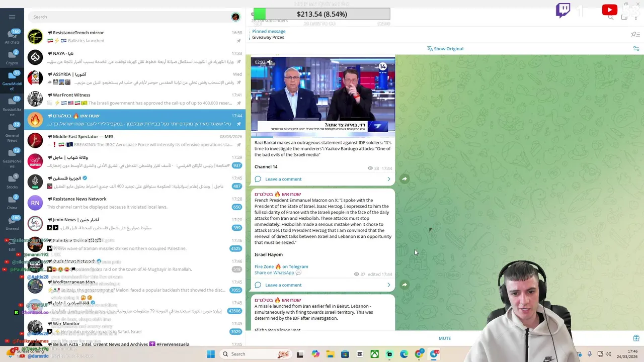Screen dimensions: 644x362
Task: Click the account avatar in search bar
Action: click(235, 17)
